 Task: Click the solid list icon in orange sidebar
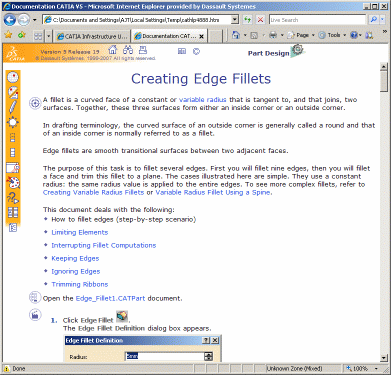tap(13, 152)
